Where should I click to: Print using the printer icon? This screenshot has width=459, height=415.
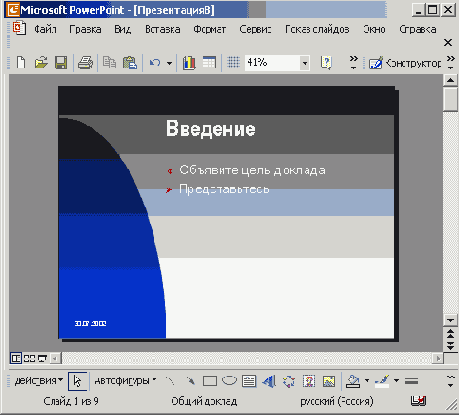[x=85, y=62]
